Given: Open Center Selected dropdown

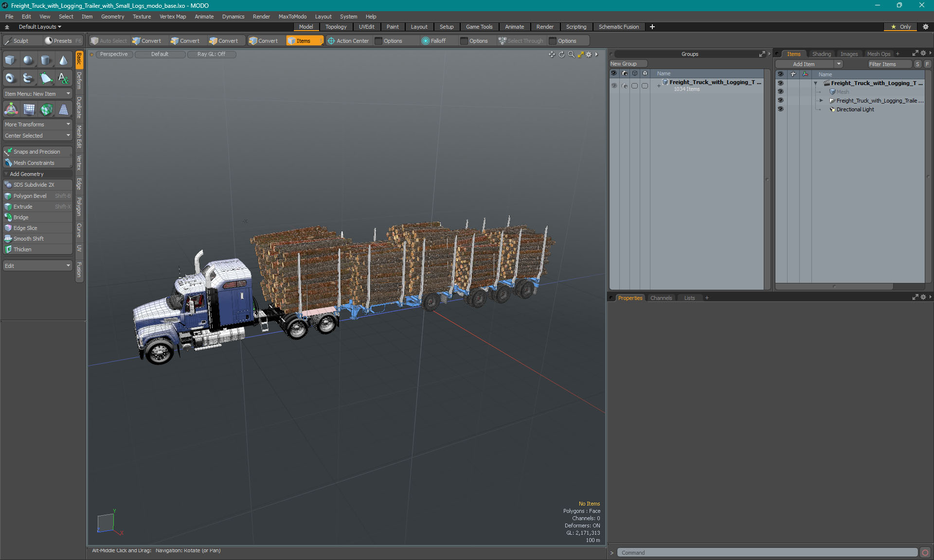Looking at the screenshot, I should click(37, 136).
